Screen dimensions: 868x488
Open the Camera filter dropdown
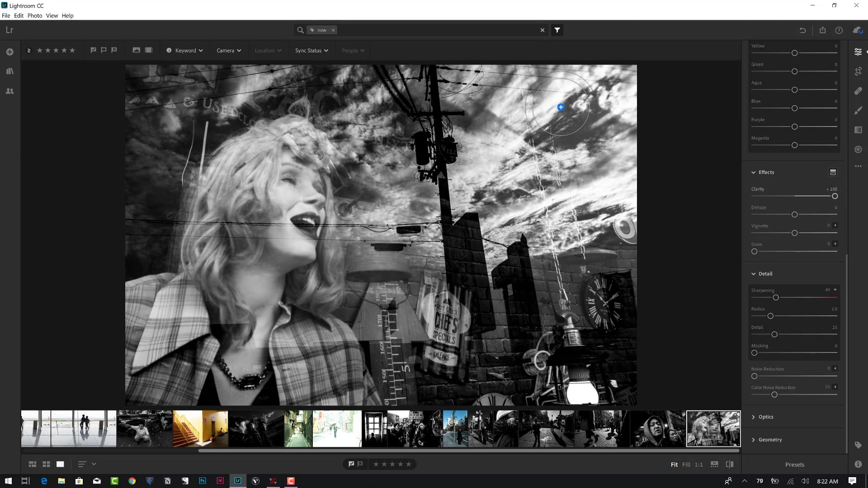coord(229,51)
